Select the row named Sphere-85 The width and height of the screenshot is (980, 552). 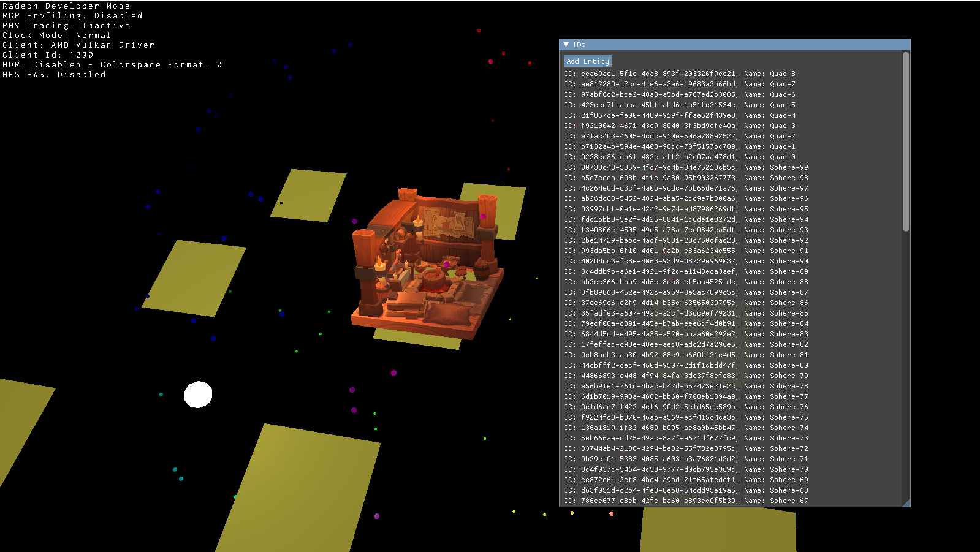click(x=686, y=313)
